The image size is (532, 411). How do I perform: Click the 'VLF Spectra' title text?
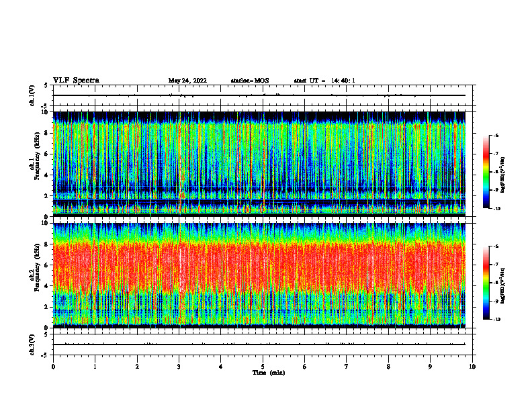(x=76, y=81)
